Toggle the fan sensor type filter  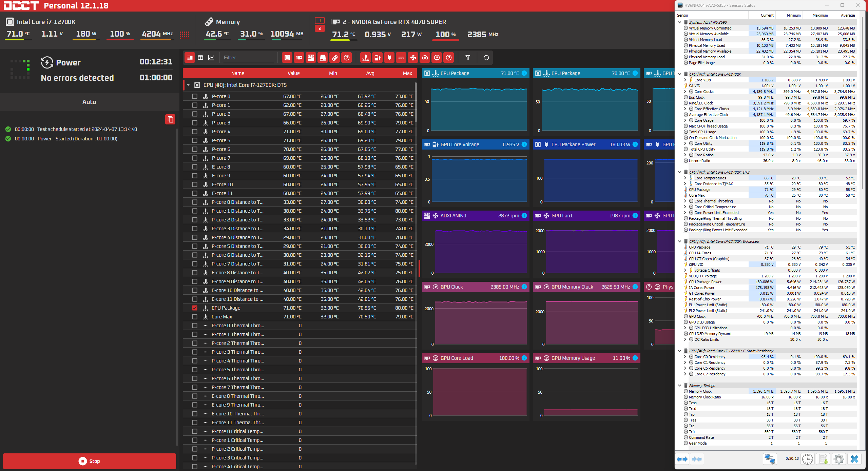[x=413, y=58]
